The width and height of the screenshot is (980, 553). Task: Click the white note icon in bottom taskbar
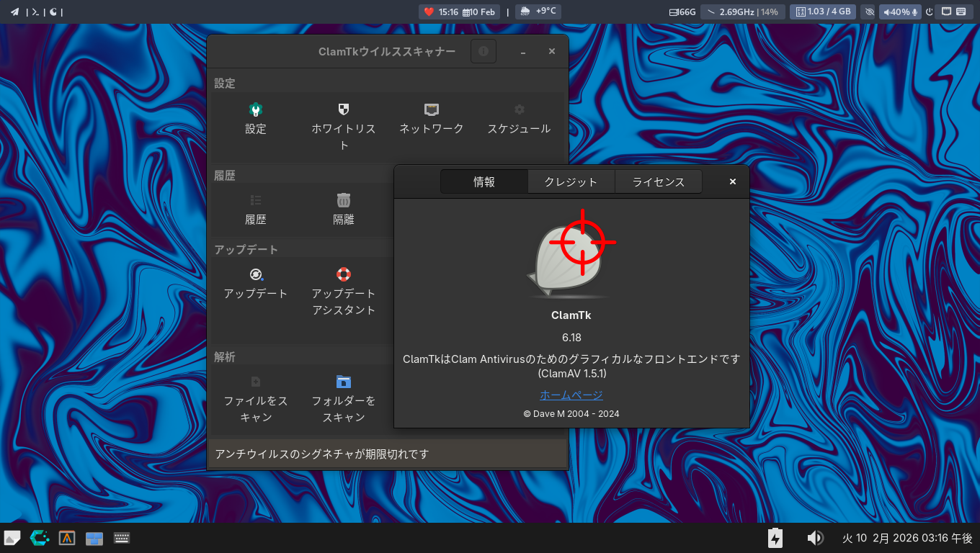pyautogui.click(x=12, y=538)
